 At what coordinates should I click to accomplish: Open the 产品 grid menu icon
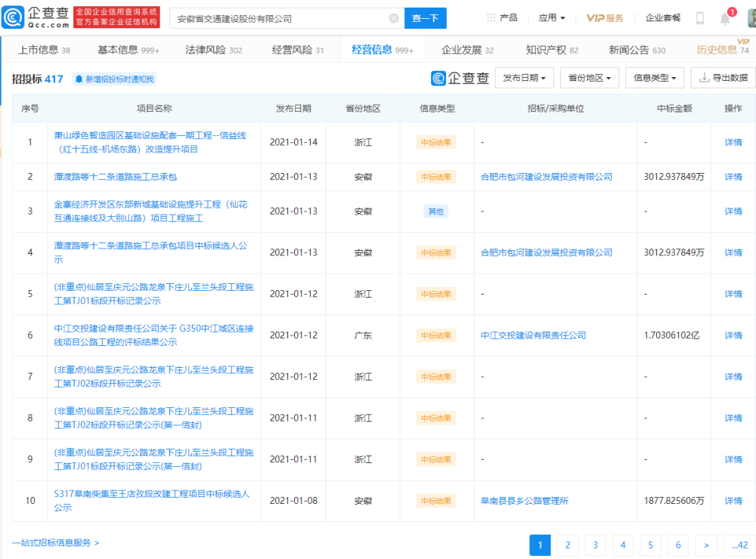tap(491, 17)
